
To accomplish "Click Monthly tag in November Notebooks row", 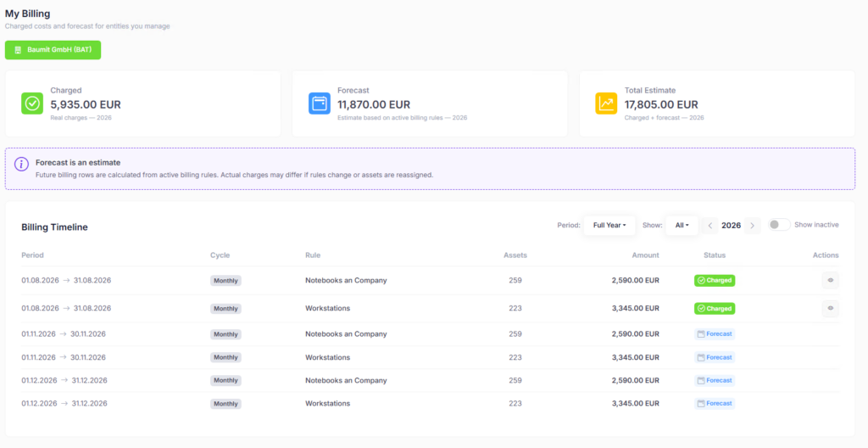I will click(x=225, y=334).
